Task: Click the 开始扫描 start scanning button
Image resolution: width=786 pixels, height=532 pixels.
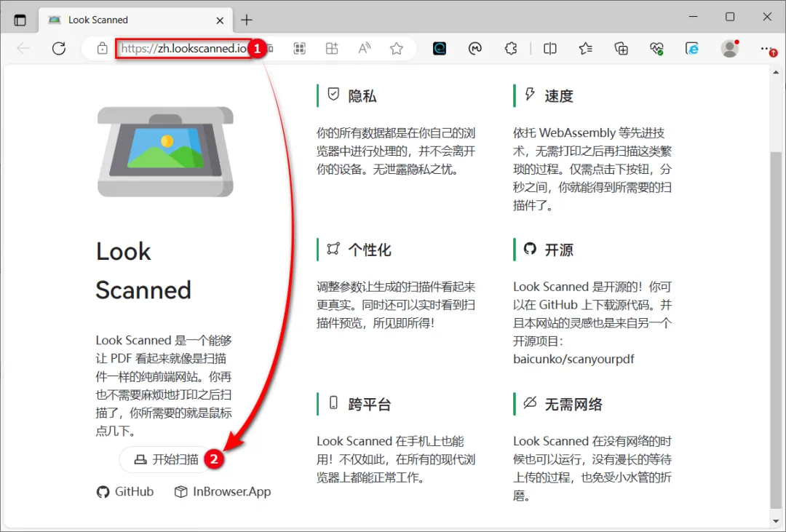Action: tap(166, 459)
